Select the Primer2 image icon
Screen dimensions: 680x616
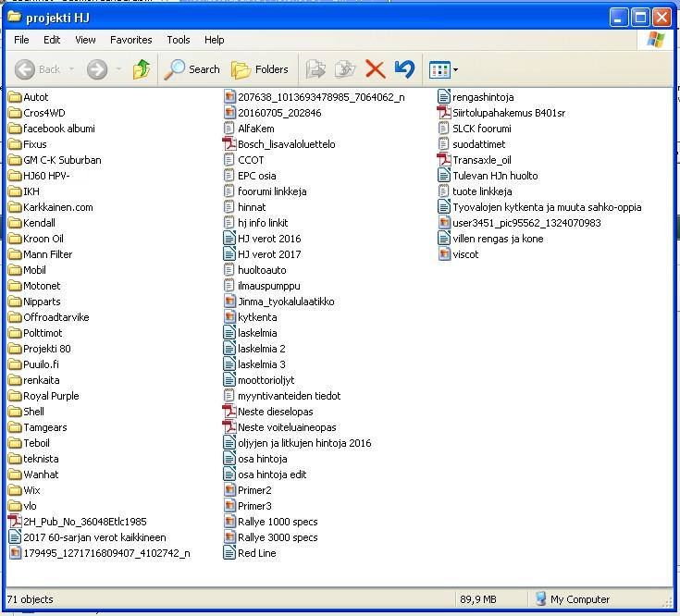229,490
